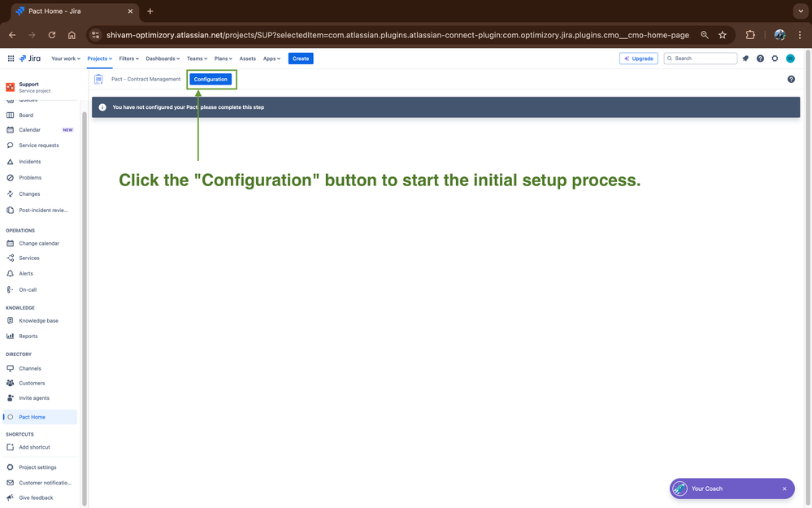
Task: Click the Add shortcut icon
Action: tap(10, 447)
